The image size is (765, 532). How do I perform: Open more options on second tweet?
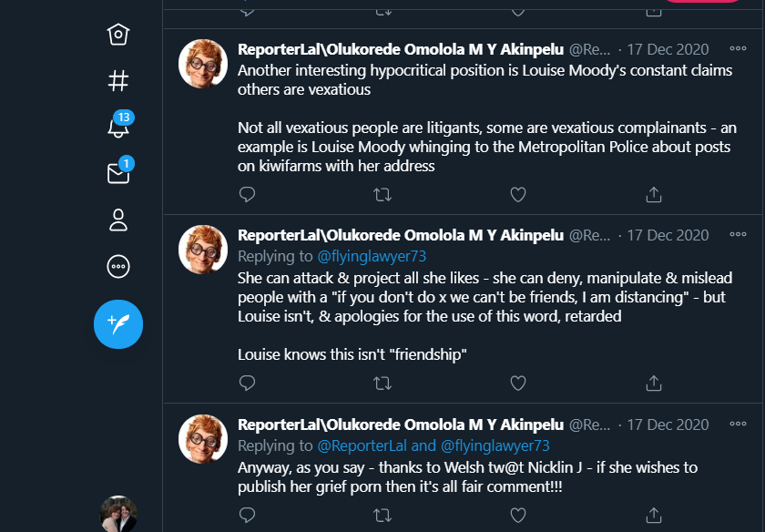[738, 235]
